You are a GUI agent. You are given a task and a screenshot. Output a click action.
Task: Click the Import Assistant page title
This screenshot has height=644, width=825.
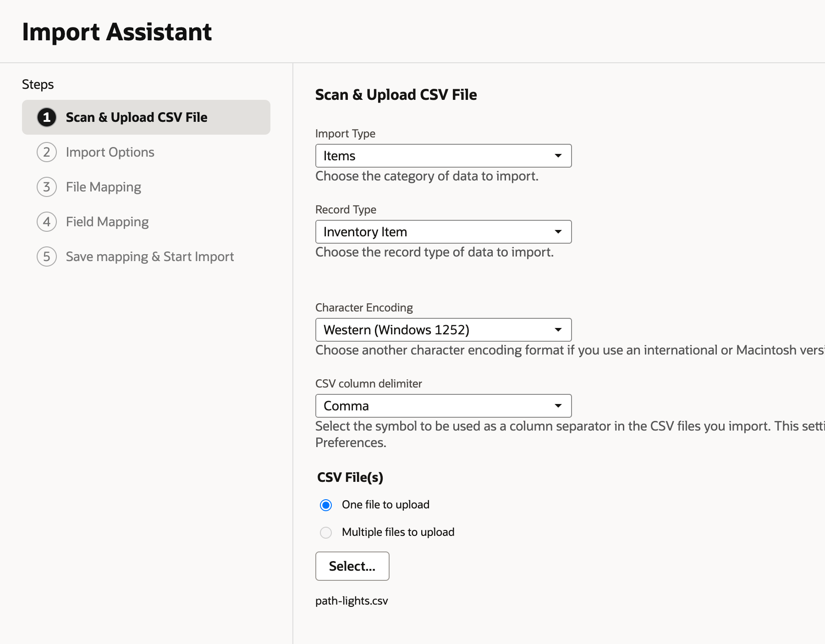point(117,32)
